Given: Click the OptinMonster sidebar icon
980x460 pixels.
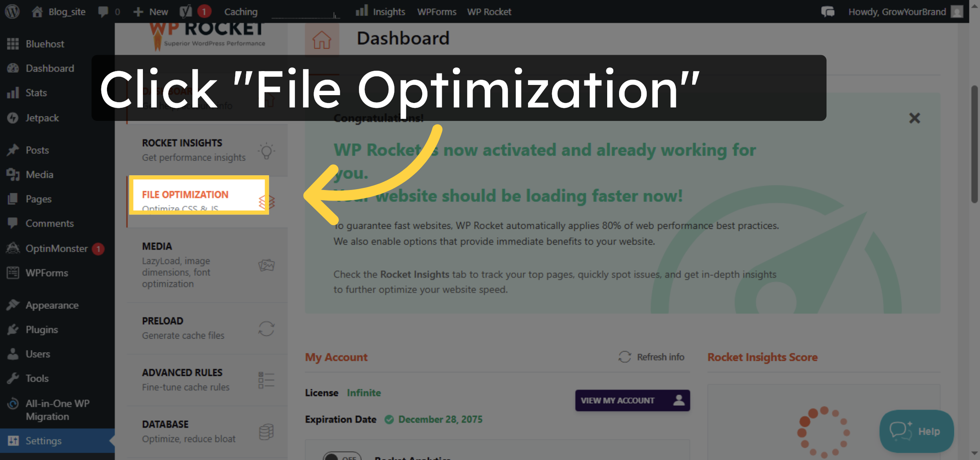Looking at the screenshot, I should pyautogui.click(x=13, y=248).
